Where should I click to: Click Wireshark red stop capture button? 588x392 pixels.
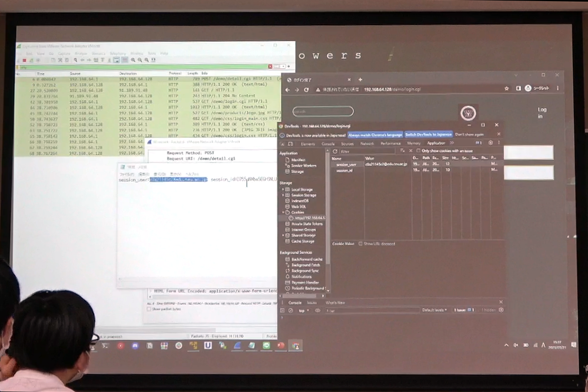(x=24, y=60)
